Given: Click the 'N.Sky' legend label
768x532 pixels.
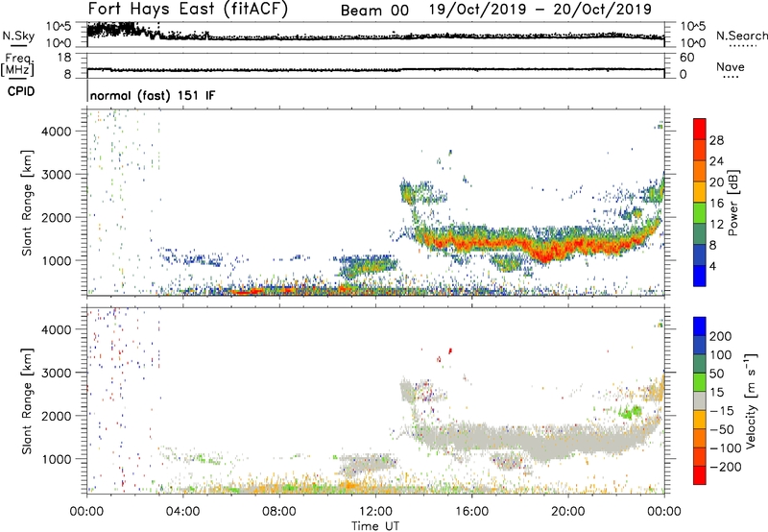Looking at the screenshot, I should pos(18,36).
